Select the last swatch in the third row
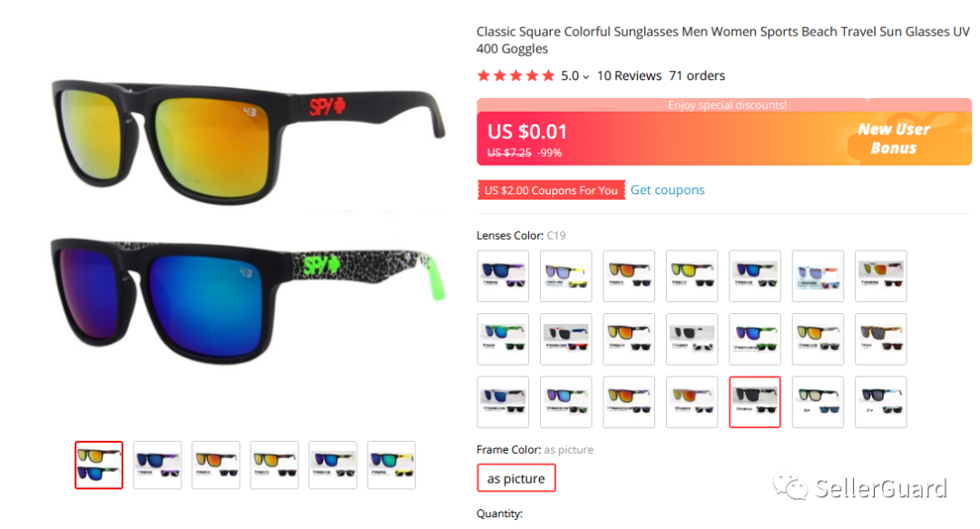 (x=880, y=402)
